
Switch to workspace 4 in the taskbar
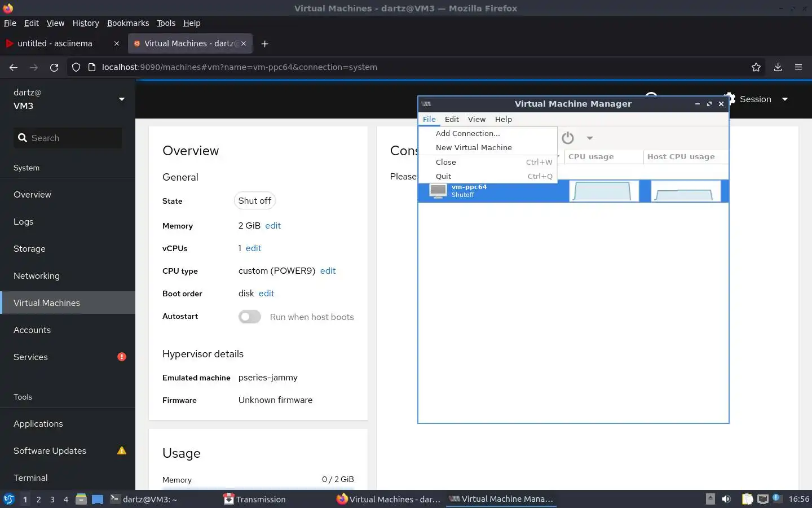pyautogui.click(x=66, y=500)
